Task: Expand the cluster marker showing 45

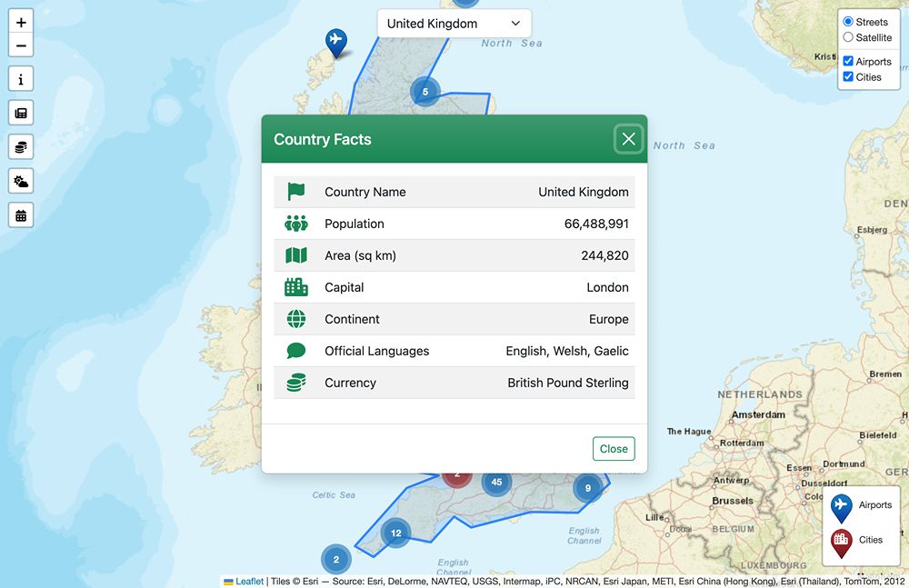Action: tap(496, 482)
